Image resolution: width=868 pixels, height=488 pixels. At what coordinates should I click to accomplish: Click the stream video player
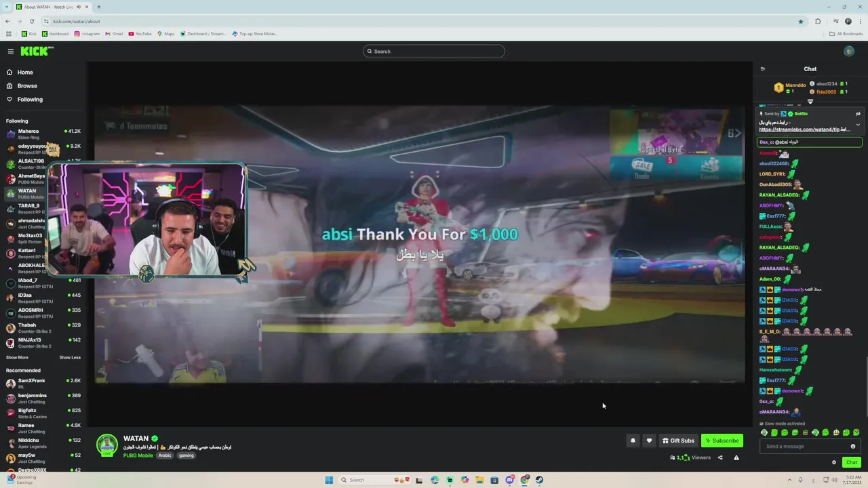coord(420,244)
